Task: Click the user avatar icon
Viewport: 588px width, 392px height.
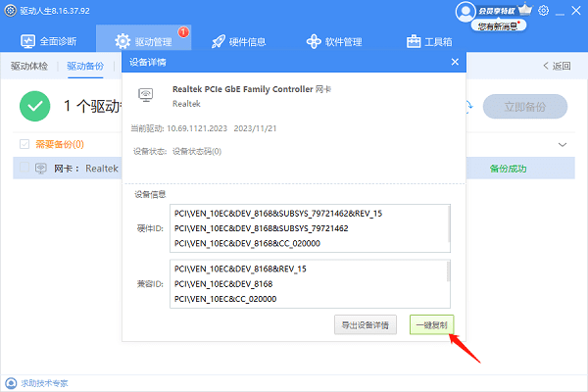Action: coord(465,12)
